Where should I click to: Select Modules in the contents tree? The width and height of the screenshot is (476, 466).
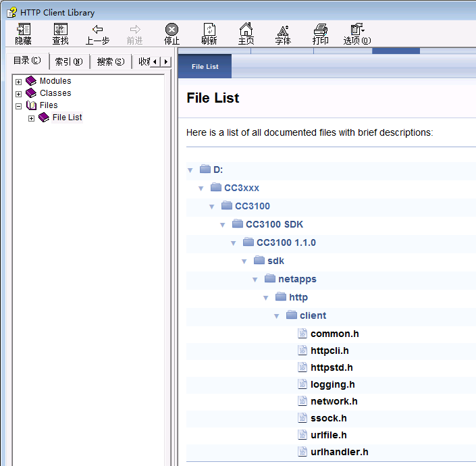pos(55,81)
